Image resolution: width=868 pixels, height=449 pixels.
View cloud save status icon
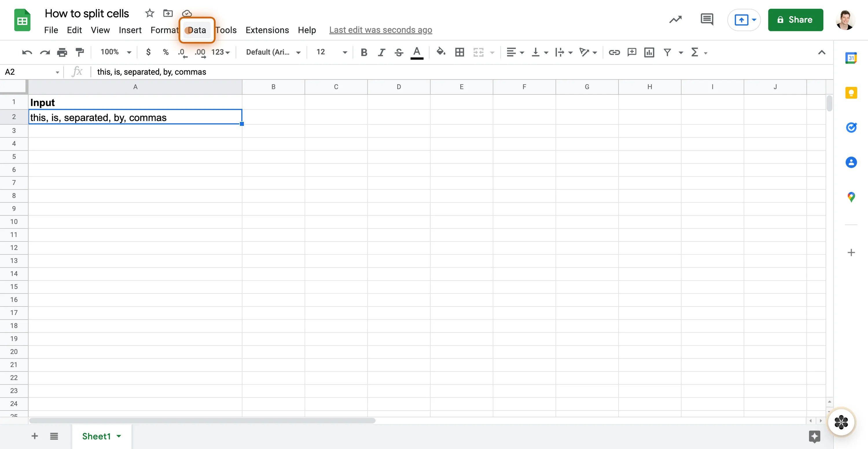(x=187, y=14)
